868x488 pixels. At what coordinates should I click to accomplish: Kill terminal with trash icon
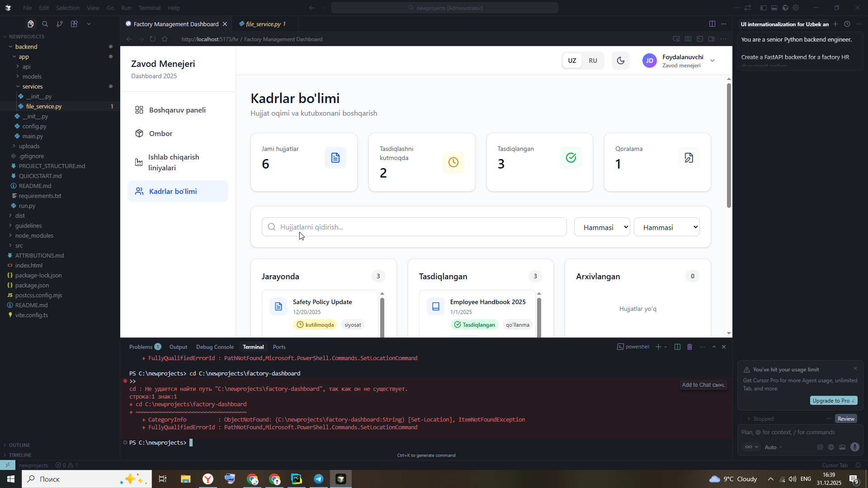[x=689, y=347]
